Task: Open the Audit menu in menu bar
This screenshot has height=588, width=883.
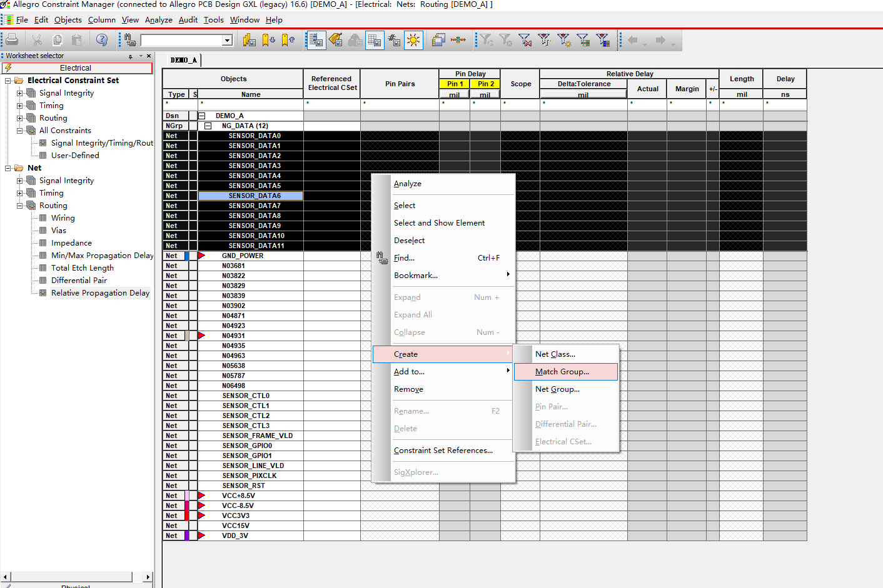Action: point(188,20)
